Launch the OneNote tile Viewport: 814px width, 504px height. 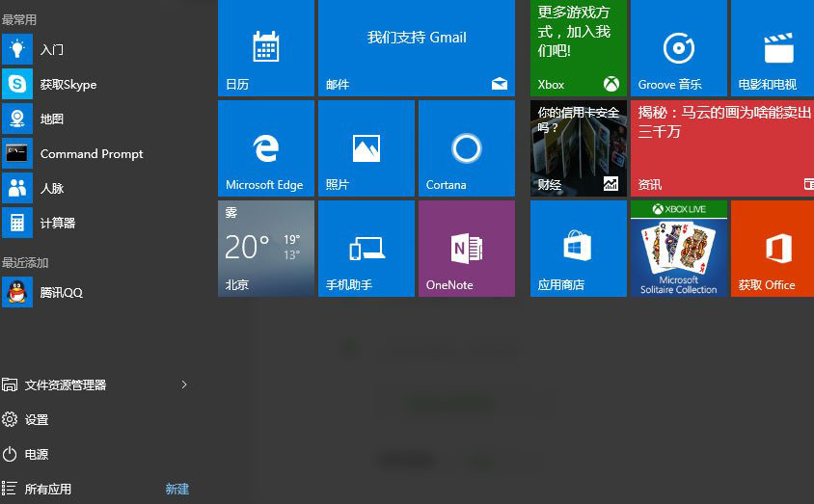point(467,249)
